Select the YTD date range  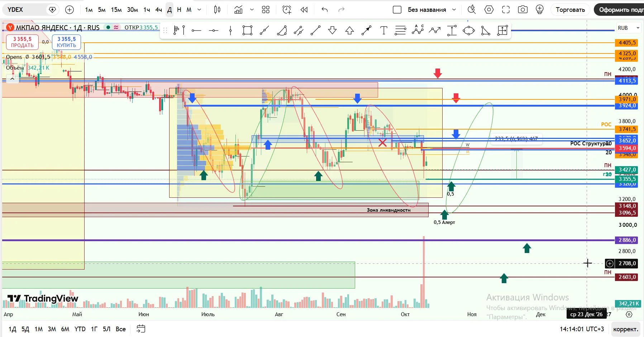tap(80, 329)
